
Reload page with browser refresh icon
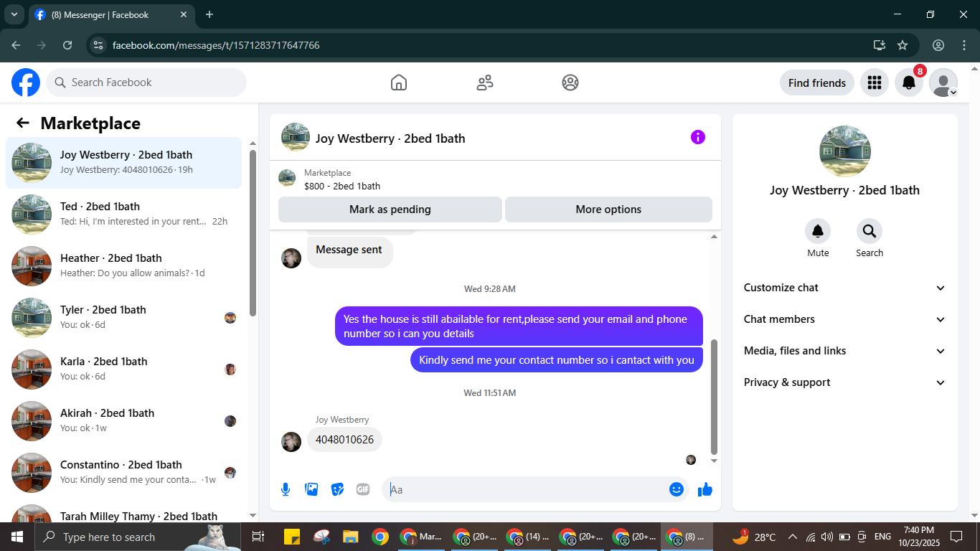coord(67,45)
